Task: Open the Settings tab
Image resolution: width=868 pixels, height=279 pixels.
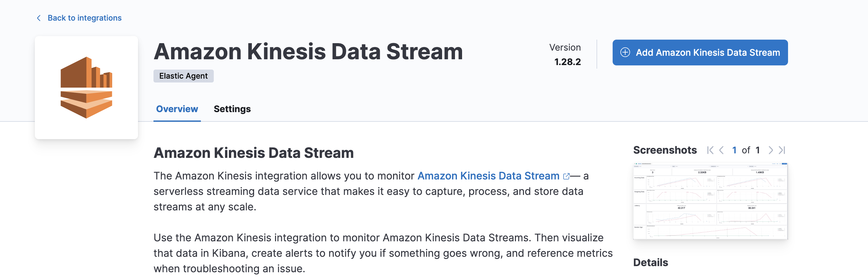Action: point(232,109)
